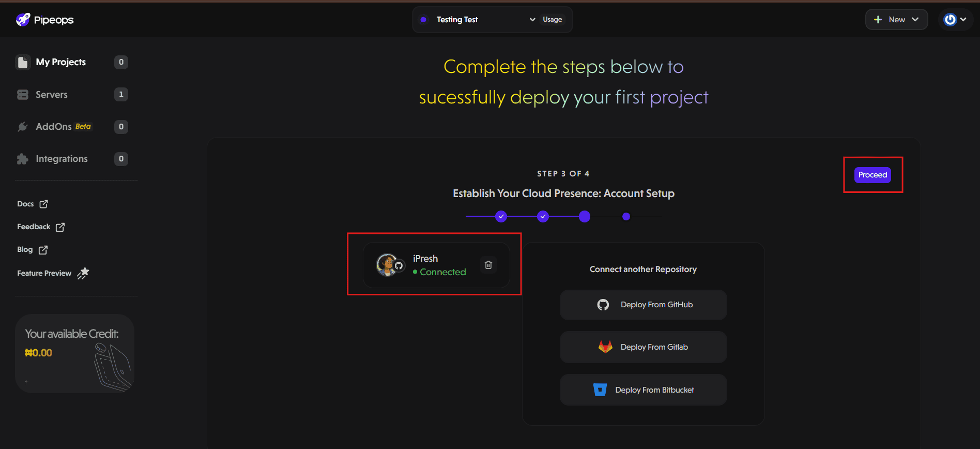This screenshot has width=980, height=449.
Task: Click the Bitbucket bucket icon
Action: pos(600,390)
